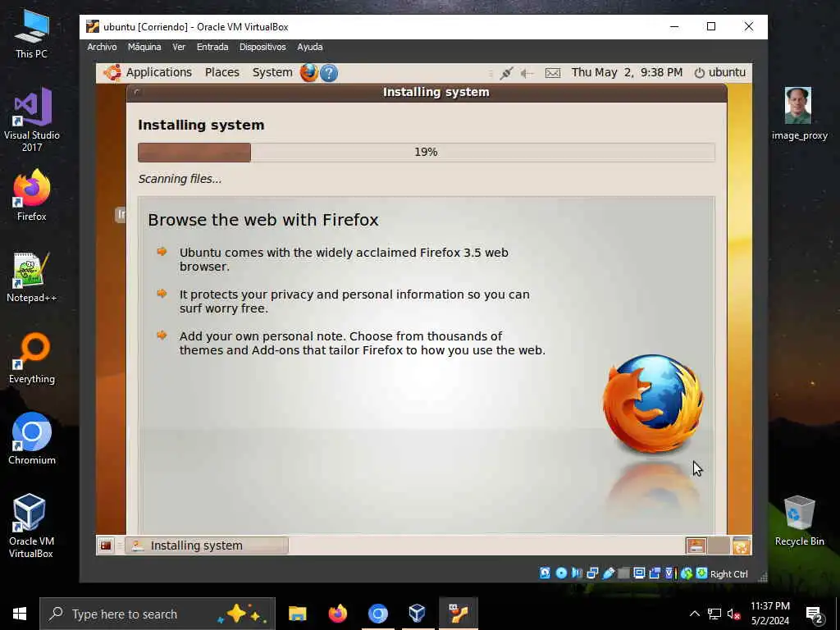Click the mouse integration icon in VirtualBox status bar
The image size is (840, 630).
point(687,573)
